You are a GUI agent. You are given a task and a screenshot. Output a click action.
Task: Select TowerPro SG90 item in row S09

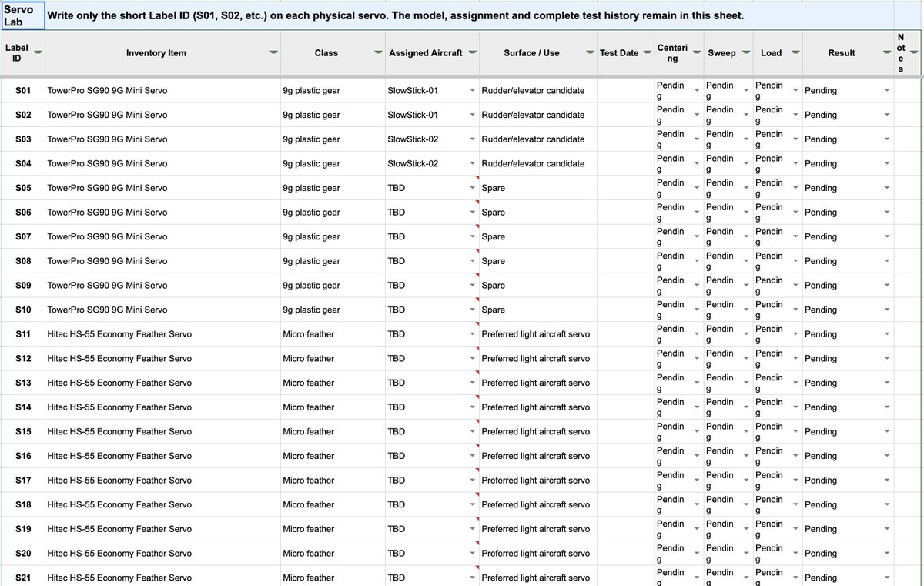pyautogui.click(x=162, y=286)
